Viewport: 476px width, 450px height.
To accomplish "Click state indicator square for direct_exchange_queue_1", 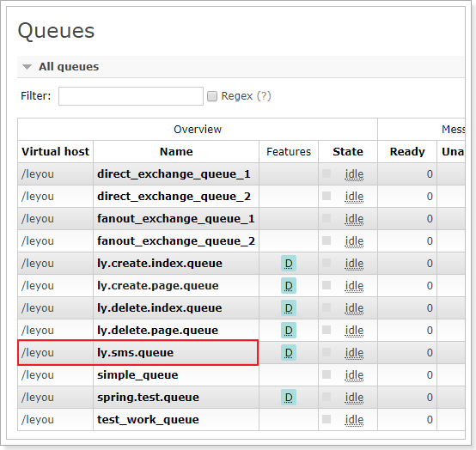I will [x=326, y=173].
